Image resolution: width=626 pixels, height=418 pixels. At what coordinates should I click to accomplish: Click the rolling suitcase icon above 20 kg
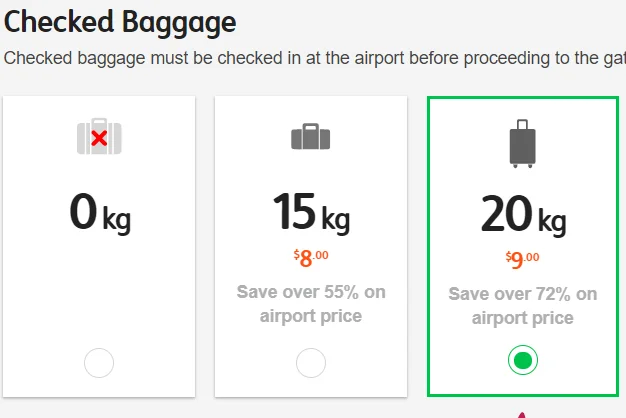[x=522, y=141]
